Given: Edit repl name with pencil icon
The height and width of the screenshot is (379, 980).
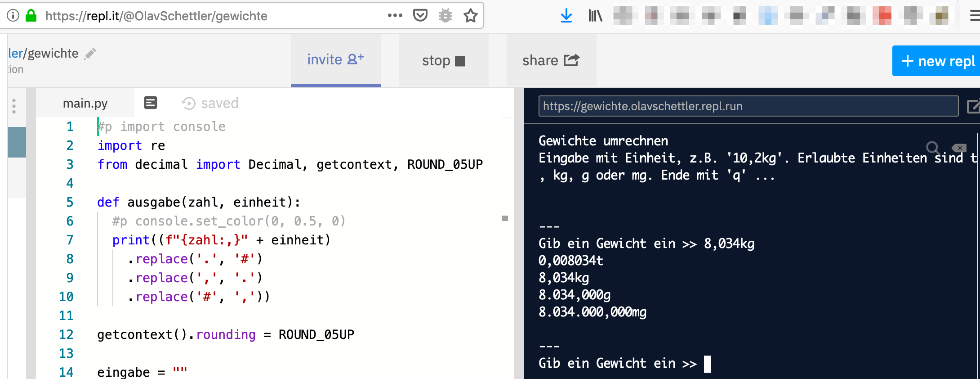Looking at the screenshot, I should 90,54.
